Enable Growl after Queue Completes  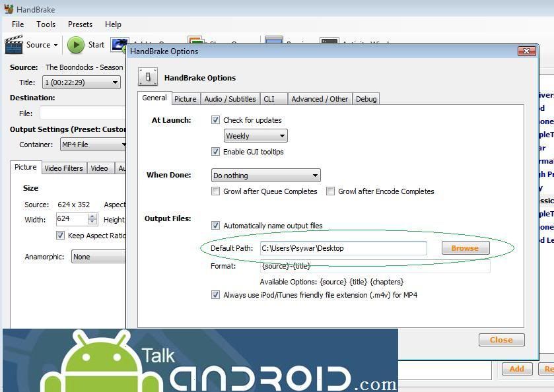click(x=215, y=191)
